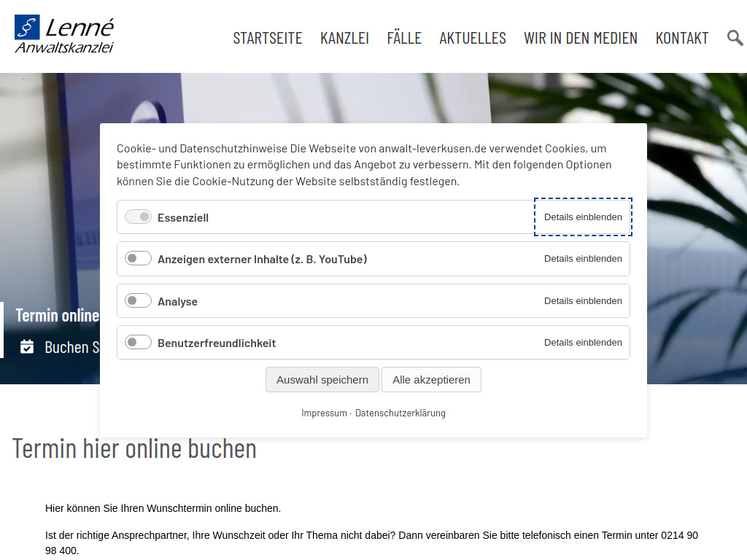Navigate to Kanzlei in the navigation

point(344,38)
